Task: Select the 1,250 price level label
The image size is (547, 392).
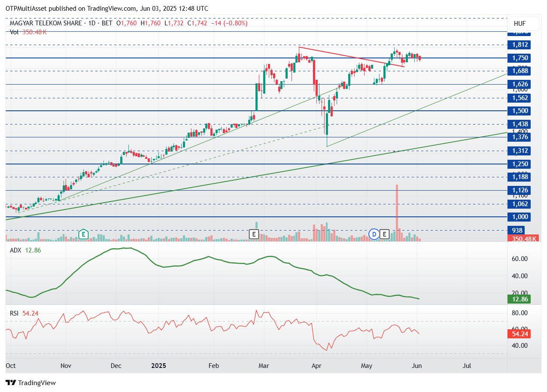Action: click(x=519, y=164)
